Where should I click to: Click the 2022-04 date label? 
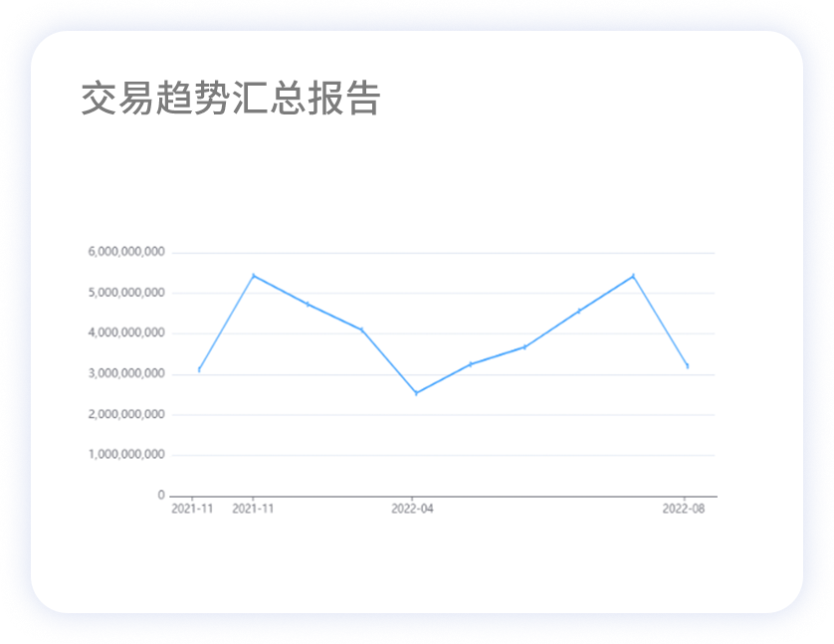pyautogui.click(x=412, y=509)
